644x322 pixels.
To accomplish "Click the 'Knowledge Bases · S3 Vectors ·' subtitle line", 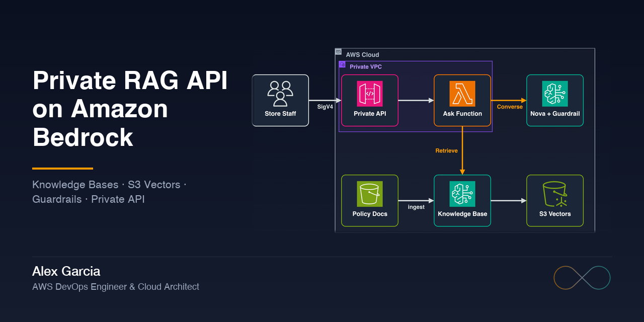I will (x=109, y=185).
